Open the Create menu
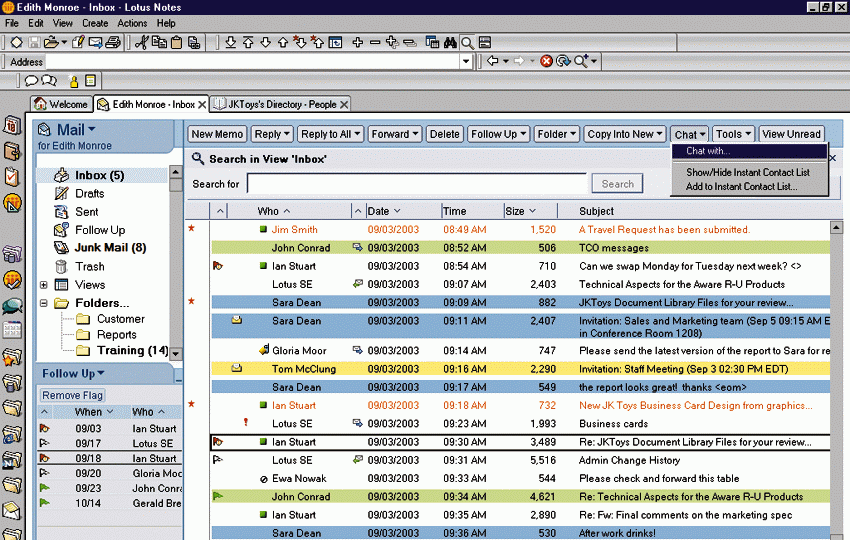This screenshot has height=540, width=850. 95,23
